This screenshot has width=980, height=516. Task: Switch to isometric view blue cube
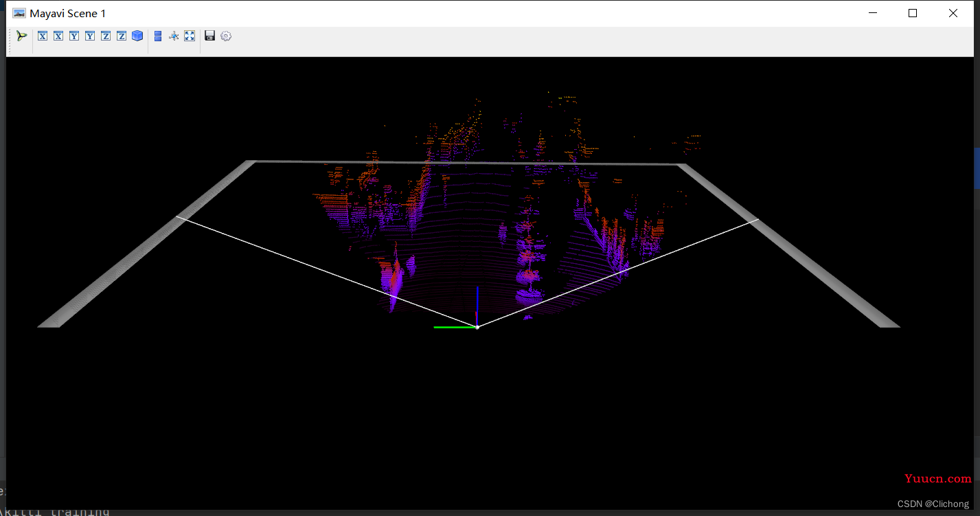tap(137, 36)
